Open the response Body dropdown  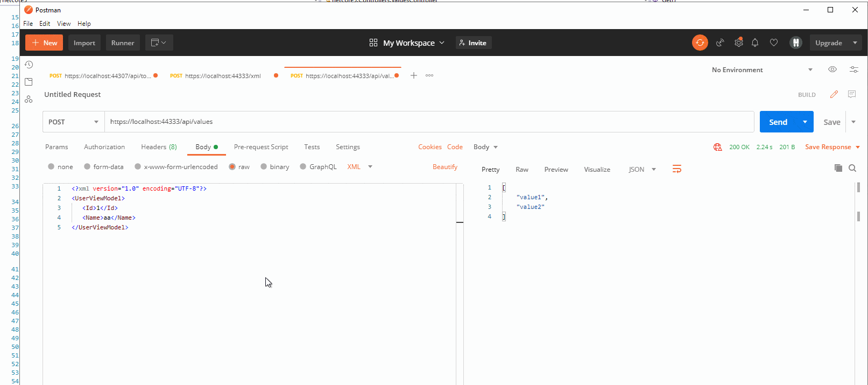point(485,147)
